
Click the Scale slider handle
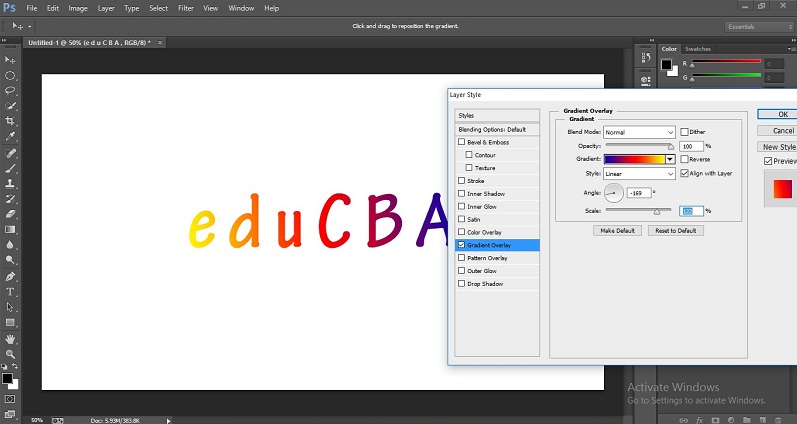click(657, 211)
